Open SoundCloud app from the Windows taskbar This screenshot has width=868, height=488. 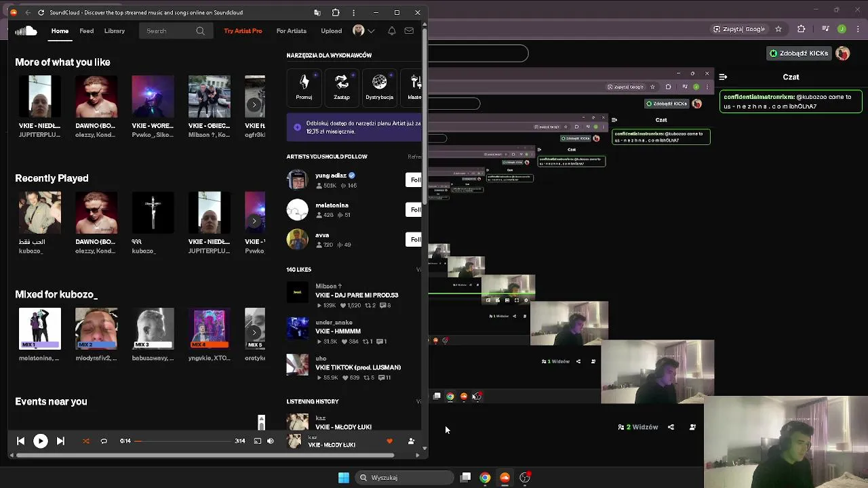click(505, 478)
